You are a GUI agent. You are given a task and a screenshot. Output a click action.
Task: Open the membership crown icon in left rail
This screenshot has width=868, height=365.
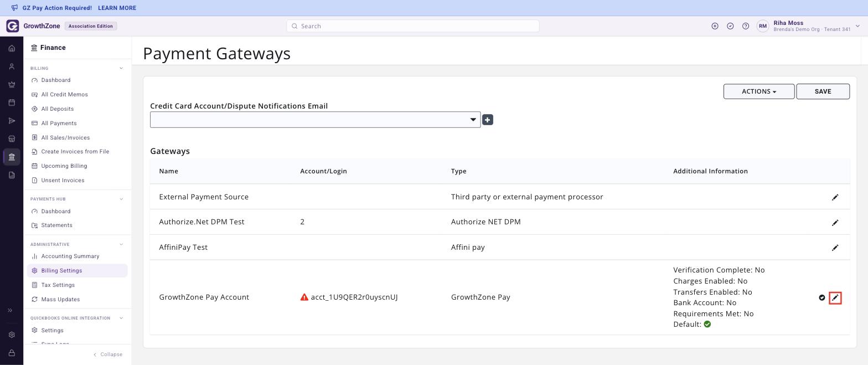12,85
